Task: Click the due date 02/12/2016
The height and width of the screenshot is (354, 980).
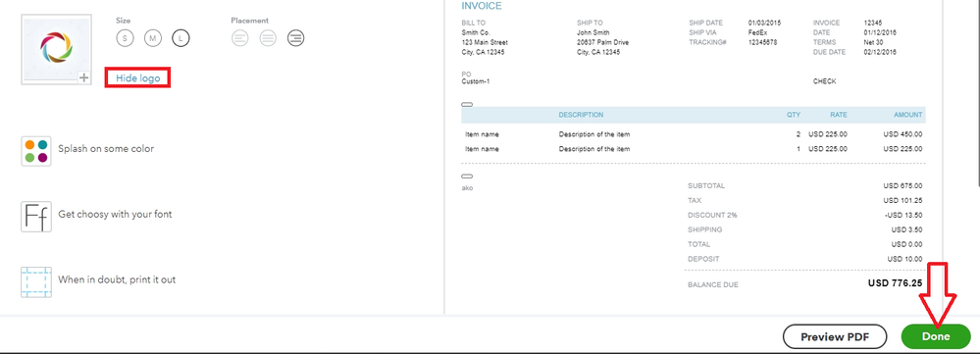Action: pyautogui.click(x=880, y=52)
